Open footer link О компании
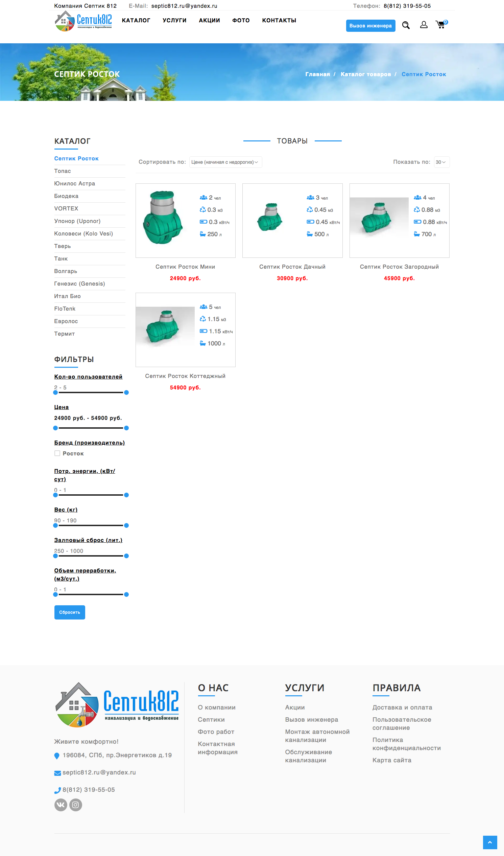The image size is (504, 856). [217, 707]
